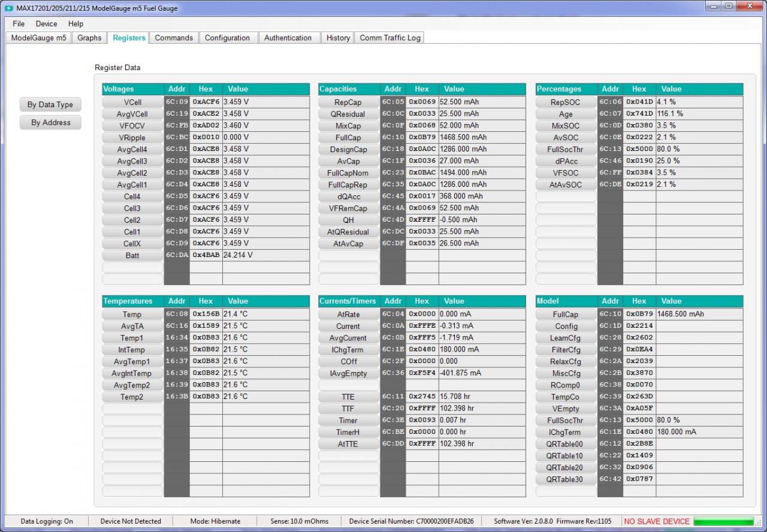This screenshot has height=532, width=767.
Task: Click the MixSOC register button
Action: tap(566, 126)
